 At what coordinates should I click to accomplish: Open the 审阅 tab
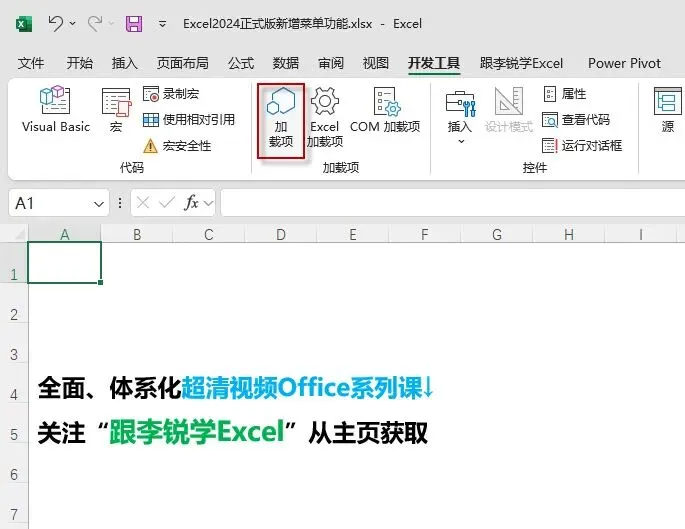pos(331,63)
